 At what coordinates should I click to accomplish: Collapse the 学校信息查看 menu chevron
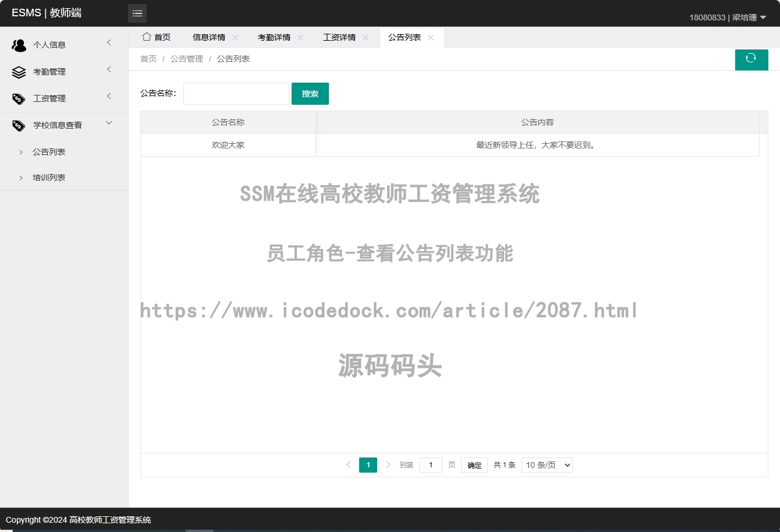(109, 123)
